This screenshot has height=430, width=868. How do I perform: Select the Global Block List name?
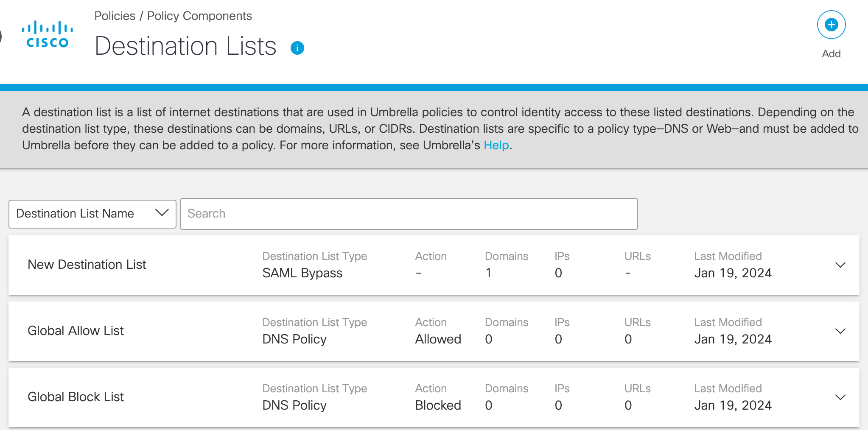[76, 397]
